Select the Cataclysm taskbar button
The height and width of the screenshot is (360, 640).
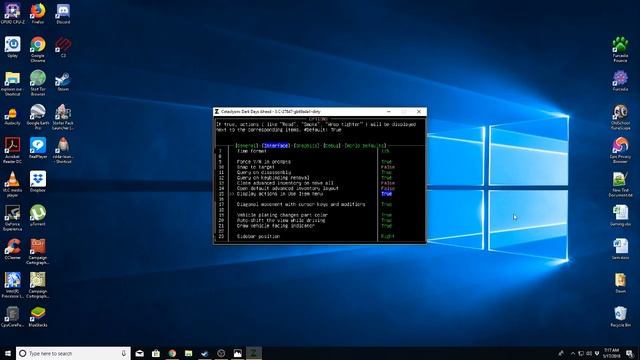[253, 353]
